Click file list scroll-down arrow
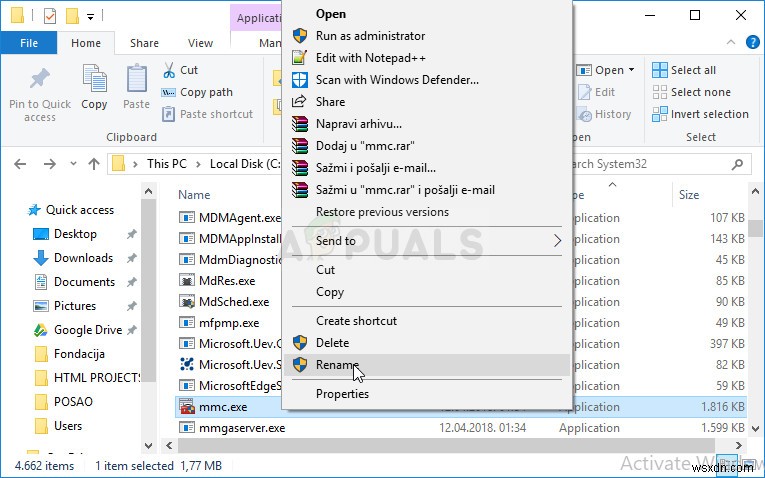 coord(755,429)
